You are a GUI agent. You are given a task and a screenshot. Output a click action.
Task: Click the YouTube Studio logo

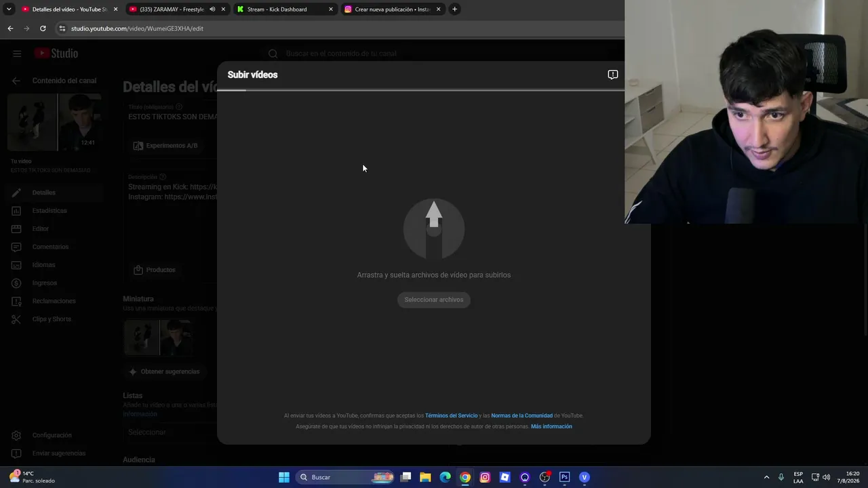coord(56,54)
